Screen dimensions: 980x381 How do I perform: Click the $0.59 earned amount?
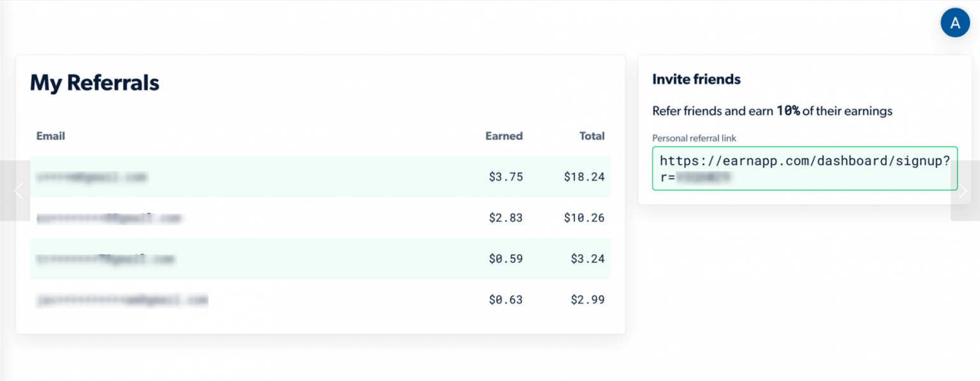(505, 258)
